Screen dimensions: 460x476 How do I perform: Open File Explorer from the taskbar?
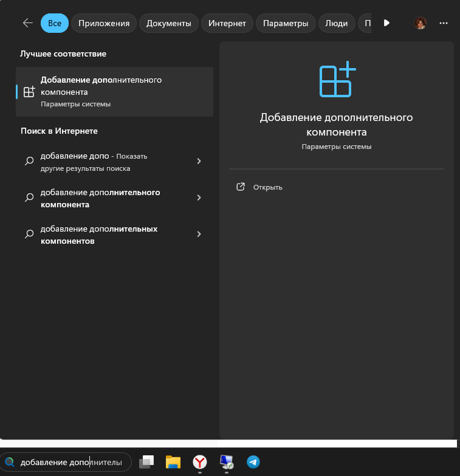click(x=173, y=462)
